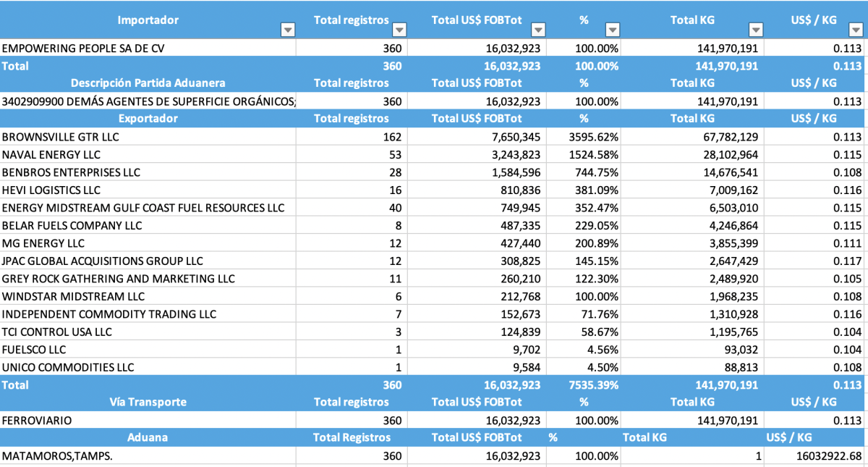Select the 16032922.68 value in Matamoros row
Image resolution: width=868 pixels, height=467 pixels.
click(816, 456)
